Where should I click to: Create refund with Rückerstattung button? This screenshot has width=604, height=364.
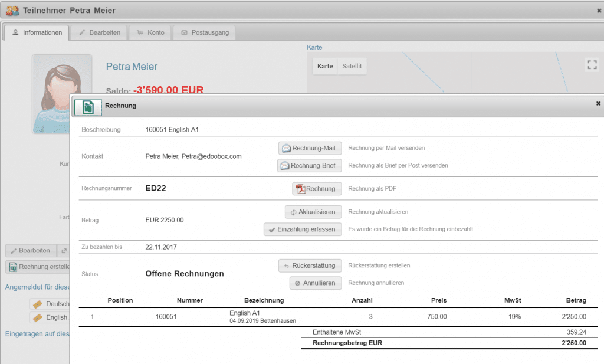pyautogui.click(x=310, y=266)
